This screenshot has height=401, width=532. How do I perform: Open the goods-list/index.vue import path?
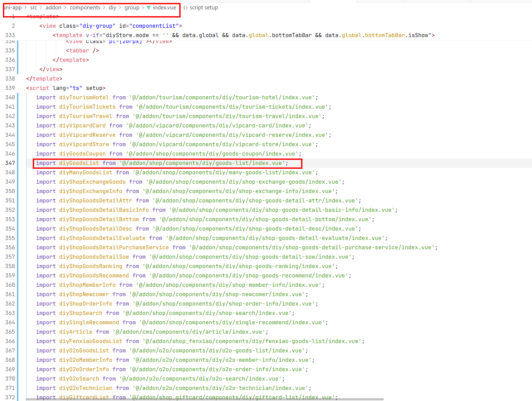point(204,163)
